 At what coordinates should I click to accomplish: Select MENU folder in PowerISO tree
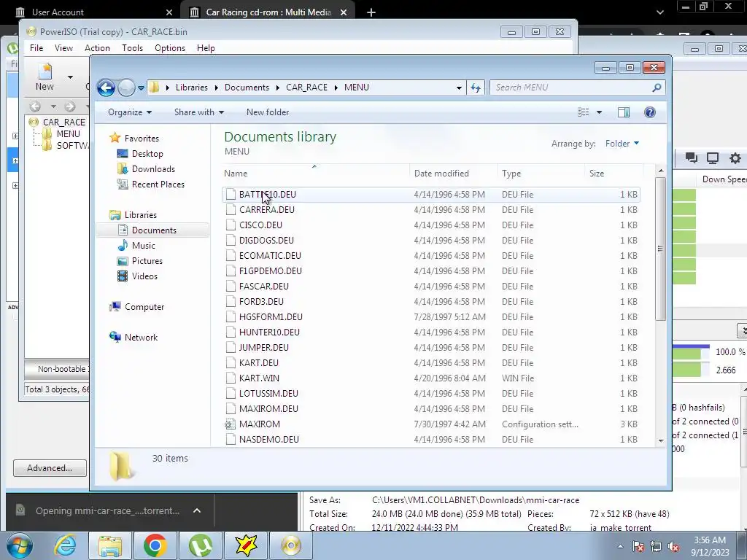click(x=68, y=134)
